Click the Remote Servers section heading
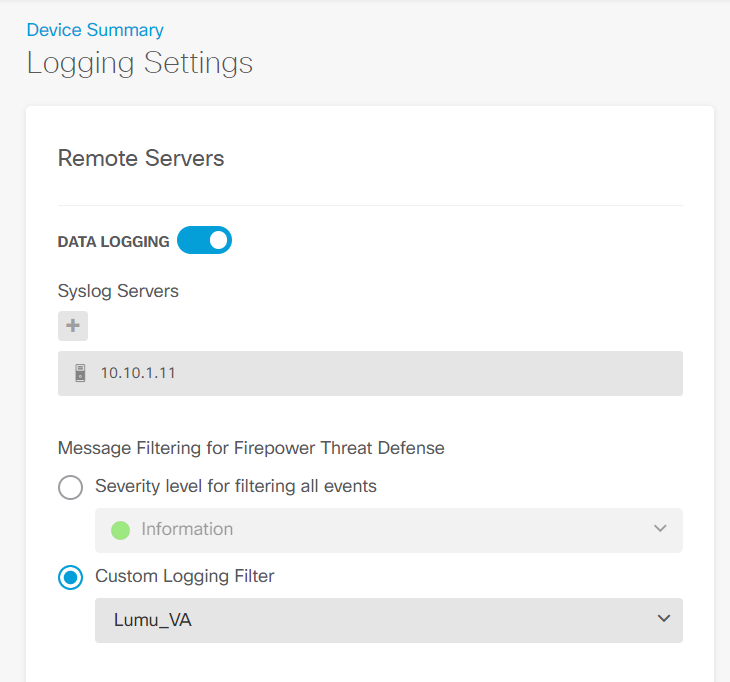This screenshot has width=730, height=682. click(141, 158)
